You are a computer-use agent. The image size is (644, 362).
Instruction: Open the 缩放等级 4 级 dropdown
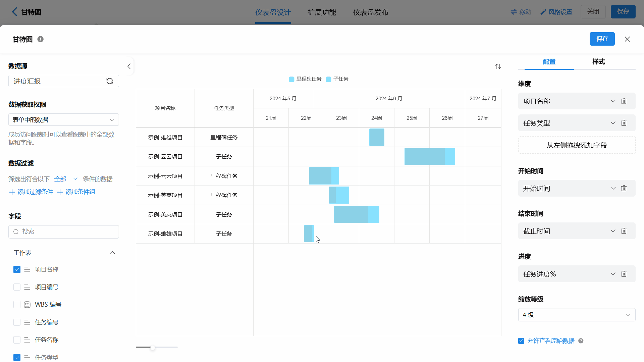click(576, 315)
